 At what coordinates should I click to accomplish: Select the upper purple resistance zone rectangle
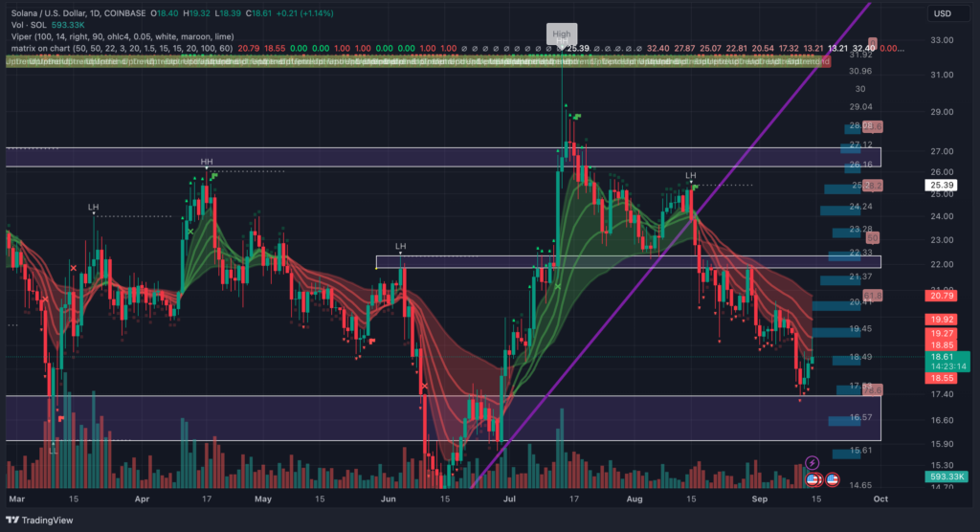pyautogui.click(x=443, y=157)
